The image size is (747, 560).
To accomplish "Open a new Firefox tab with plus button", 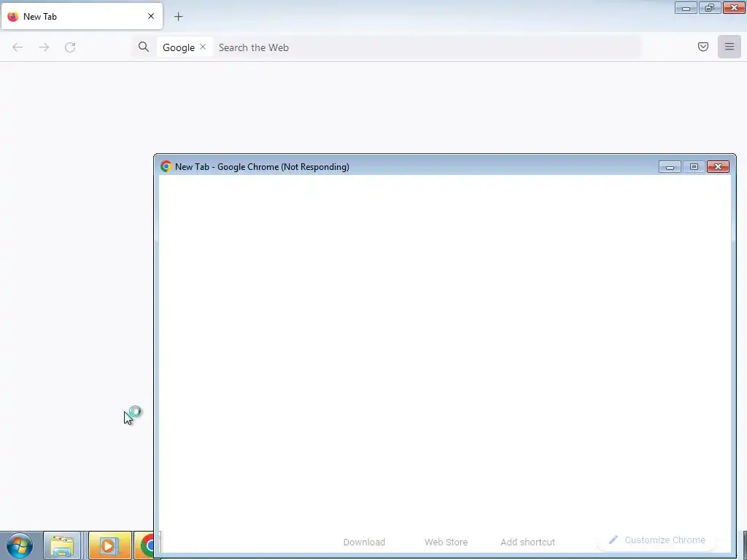I will point(178,17).
